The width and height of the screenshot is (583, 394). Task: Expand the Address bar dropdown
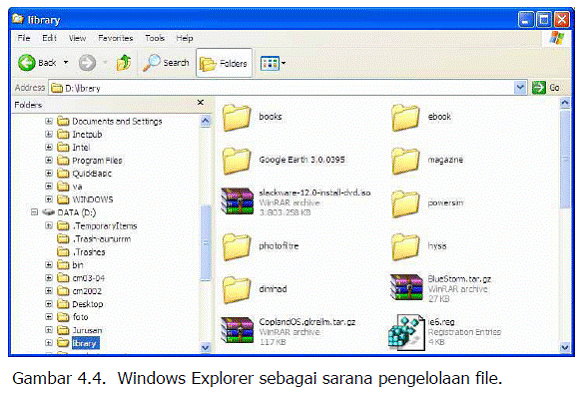[520, 88]
